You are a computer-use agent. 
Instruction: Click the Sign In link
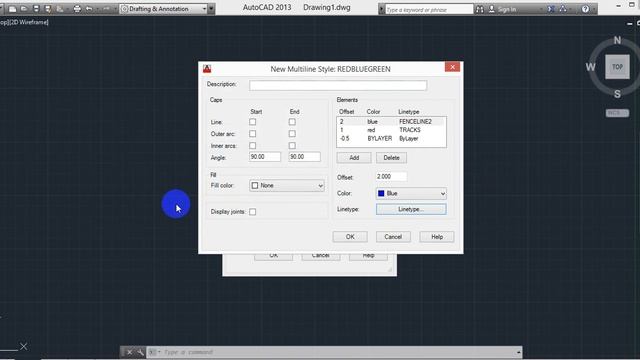point(507,9)
